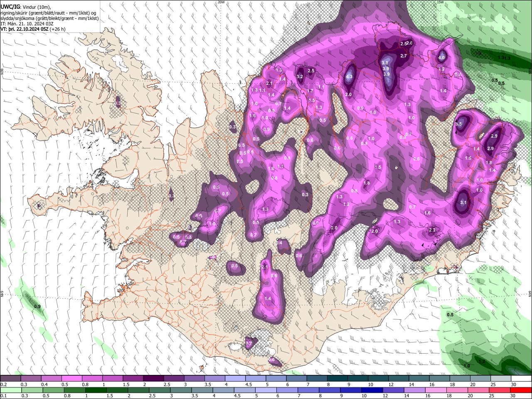Viewport: 532px width, 399px height.
Task: Click the 2.7 snowfall value
Action: click(404, 56)
